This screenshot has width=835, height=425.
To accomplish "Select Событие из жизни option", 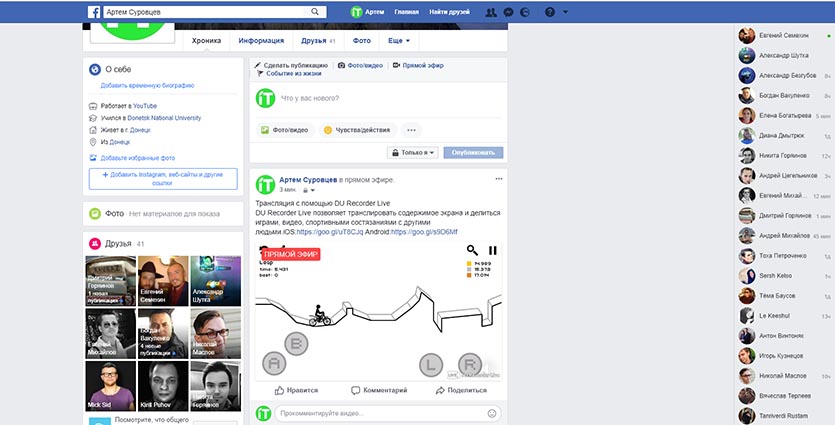I will (289, 73).
